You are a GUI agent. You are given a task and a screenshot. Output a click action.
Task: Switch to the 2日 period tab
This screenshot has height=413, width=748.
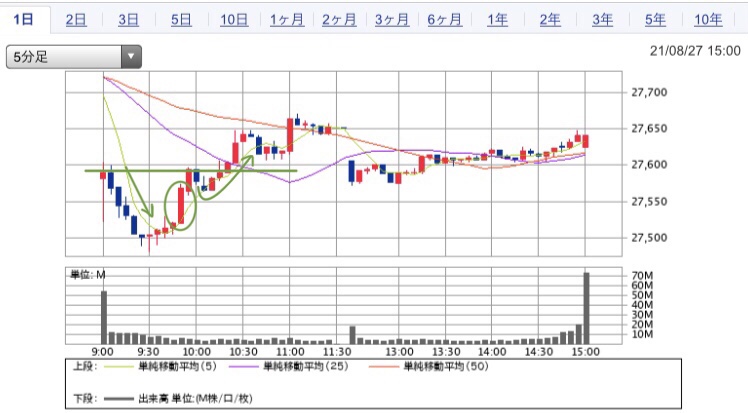[76, 20]
